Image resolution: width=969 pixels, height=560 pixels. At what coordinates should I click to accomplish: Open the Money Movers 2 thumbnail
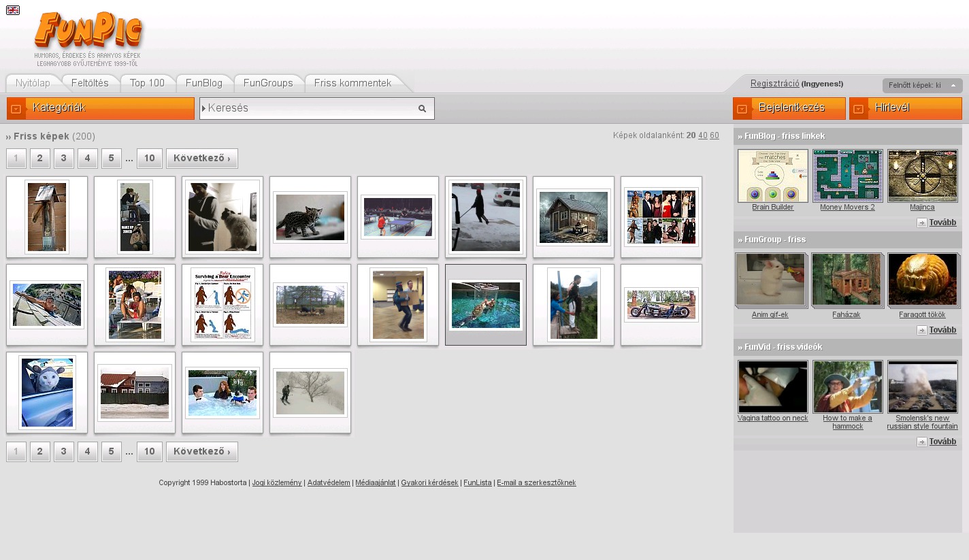(x=847, y=176)
